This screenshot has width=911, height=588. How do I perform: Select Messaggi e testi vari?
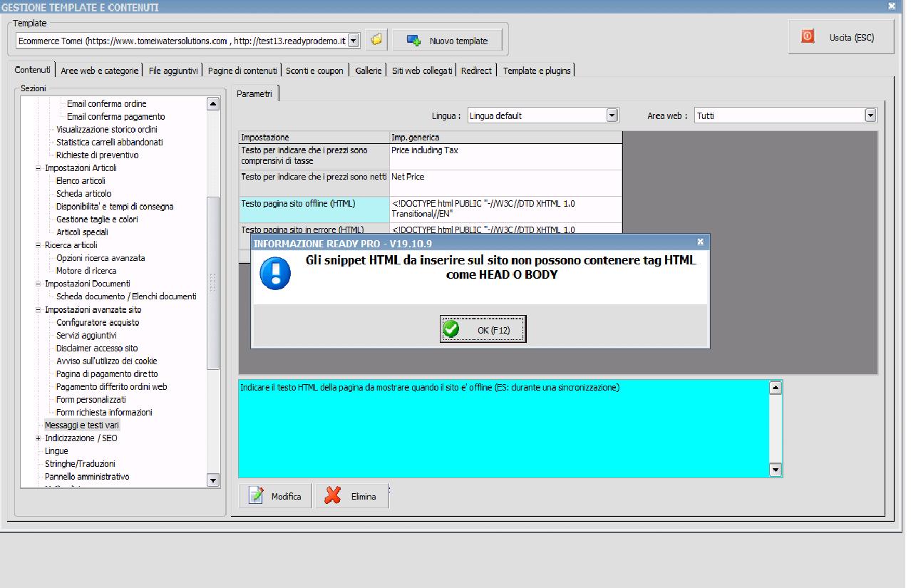click(82, 425)
